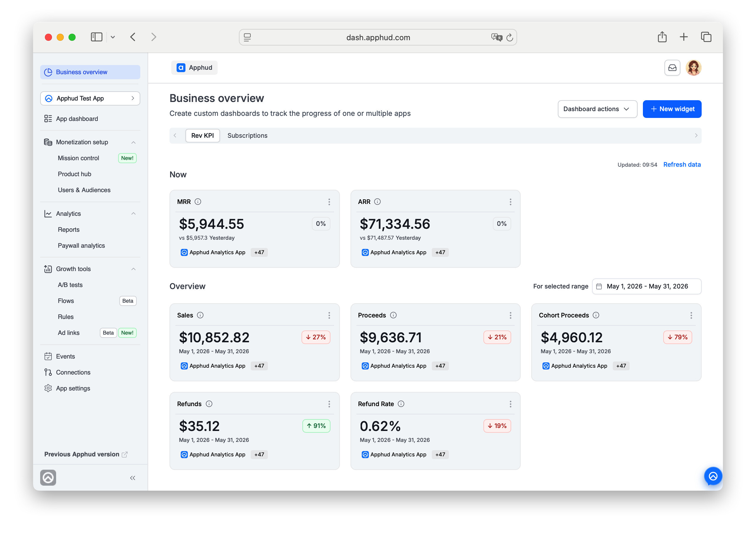This screenshot has height=535, width=756.
Task: Click the calendar icon in date range
Action: coord(599,286)
